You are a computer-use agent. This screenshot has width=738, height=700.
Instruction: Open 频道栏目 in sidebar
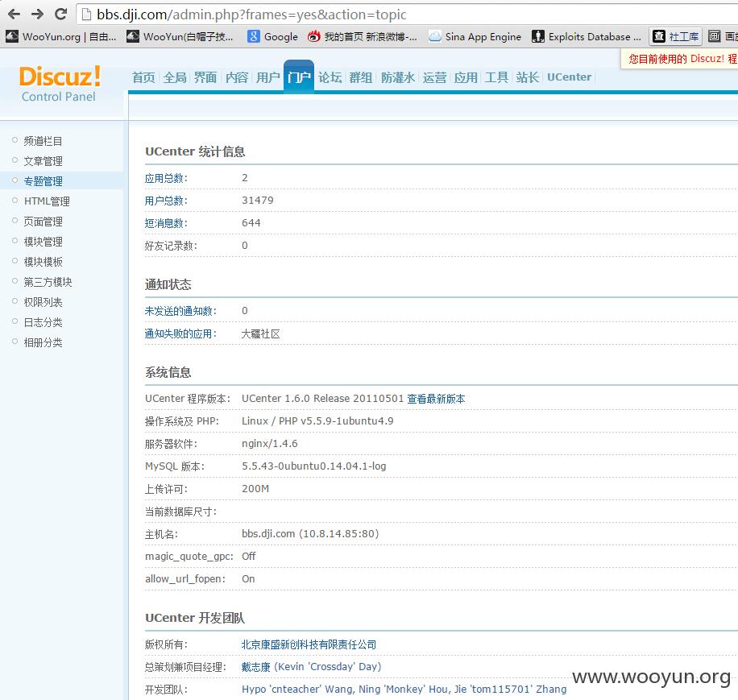[43, 141]
